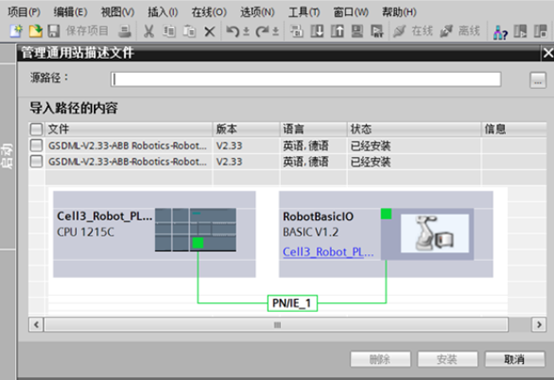Click the Stop CPU toolbar icon
The image size is (554, 380).
tap(541, 31)
